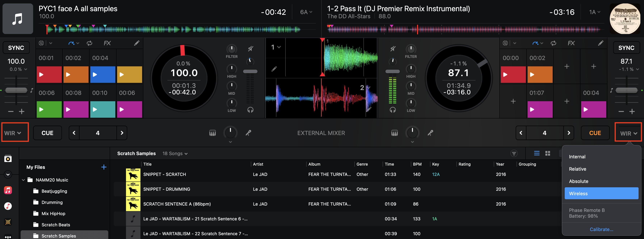Screen dimensions: 644x239
Task: Select bounce loop arrow icon on left deck
Action: click(71, 43)
